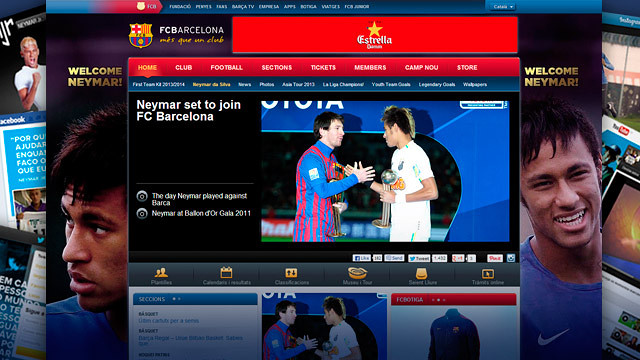Click the Messi and Neymar handshake main photo
The image size is (640, 360).
coord(385,171)
